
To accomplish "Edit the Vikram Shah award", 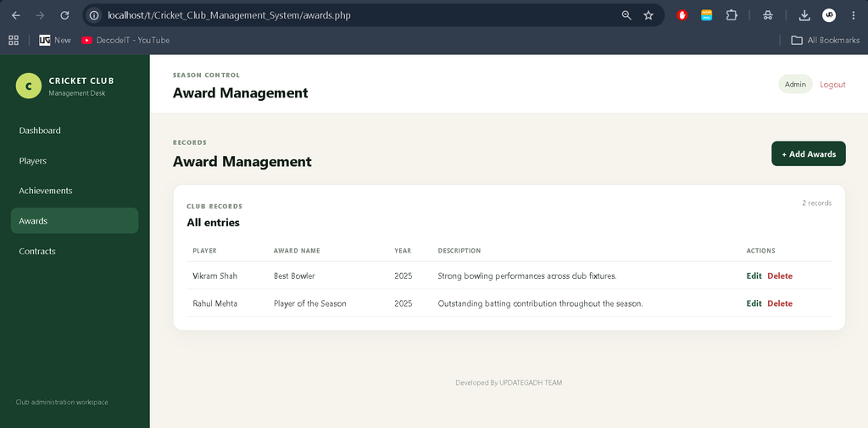I will tap(754, 275).
